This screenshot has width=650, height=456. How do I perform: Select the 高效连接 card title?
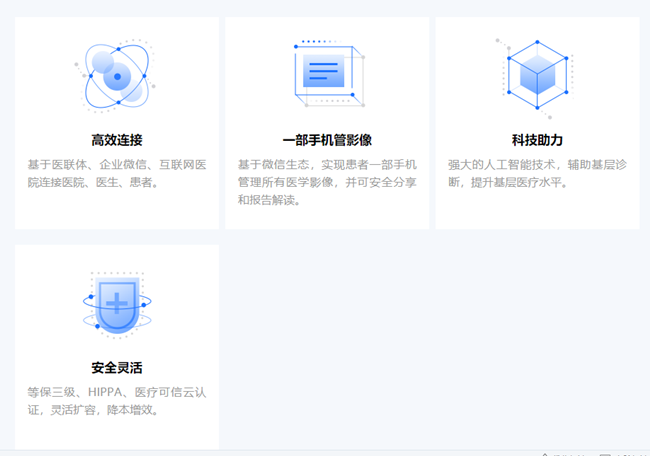click(117, 140)
